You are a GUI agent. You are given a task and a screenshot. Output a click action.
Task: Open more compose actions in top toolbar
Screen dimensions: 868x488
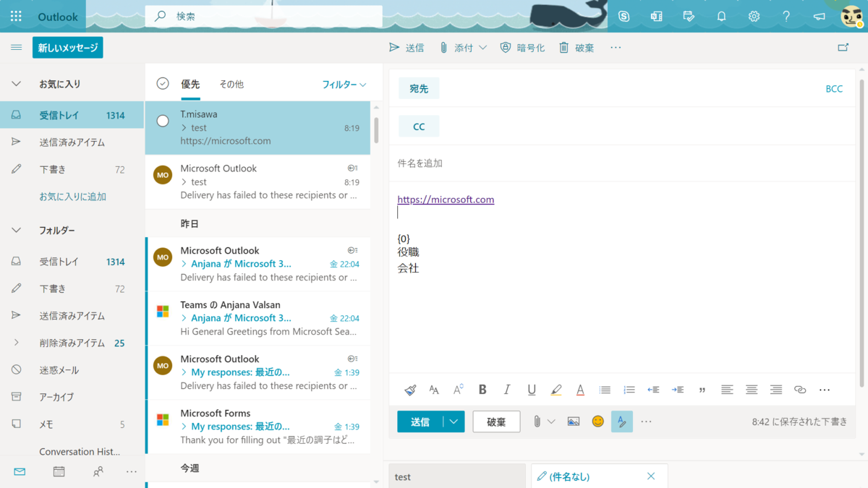616,48
